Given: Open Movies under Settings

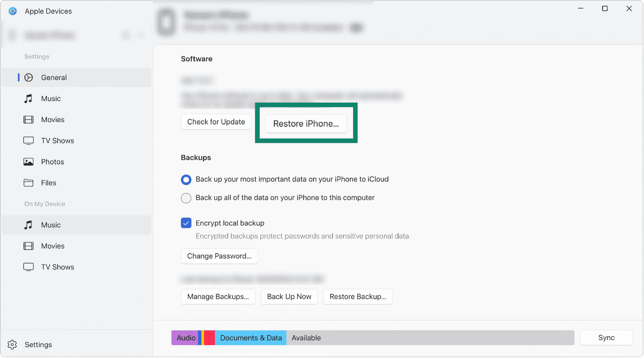Looking at the screenshot, I should click(x=77, y=120).
